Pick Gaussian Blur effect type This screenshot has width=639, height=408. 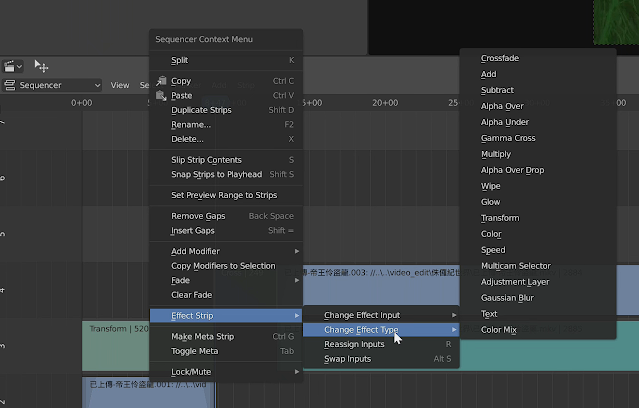click(x=506, y=298)
